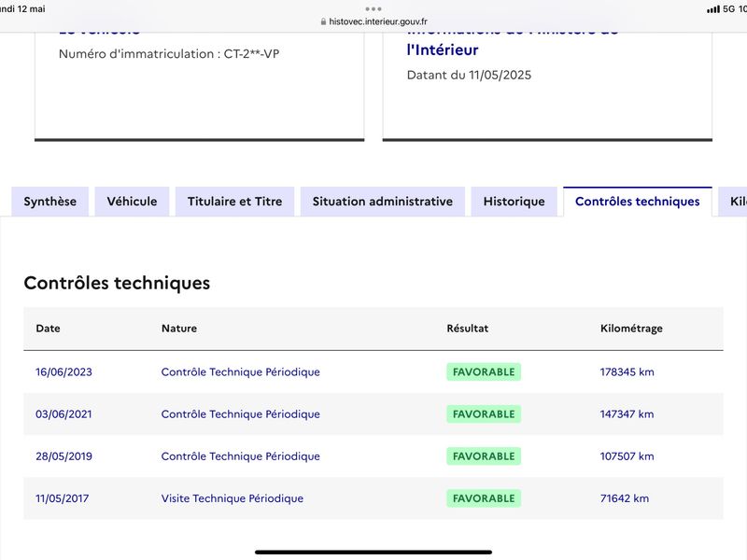Click the Kilométrage column header

point(631,329)
